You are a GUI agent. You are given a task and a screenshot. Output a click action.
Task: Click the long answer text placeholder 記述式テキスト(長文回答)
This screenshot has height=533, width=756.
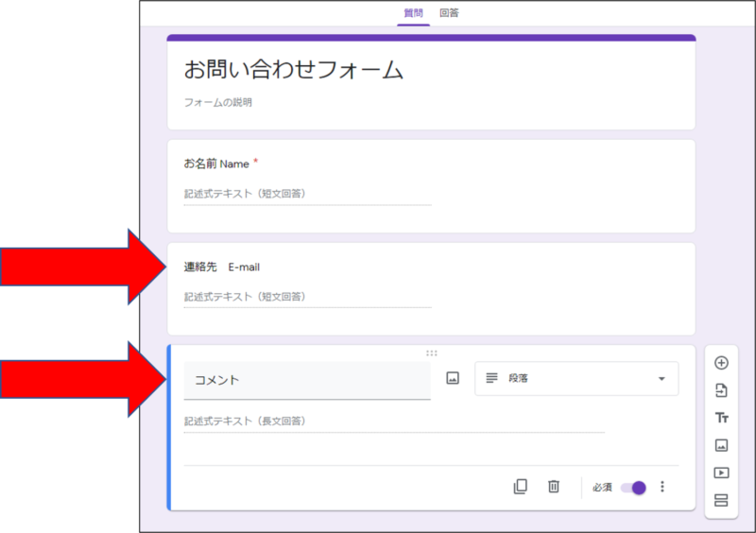pyautogui.click(x=245, y=421)
